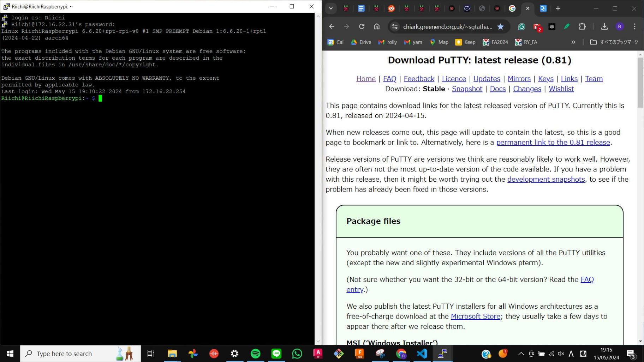
Task: Open Chrome three-dot menu
Action: pyautogui.click(x=634, y=26)
